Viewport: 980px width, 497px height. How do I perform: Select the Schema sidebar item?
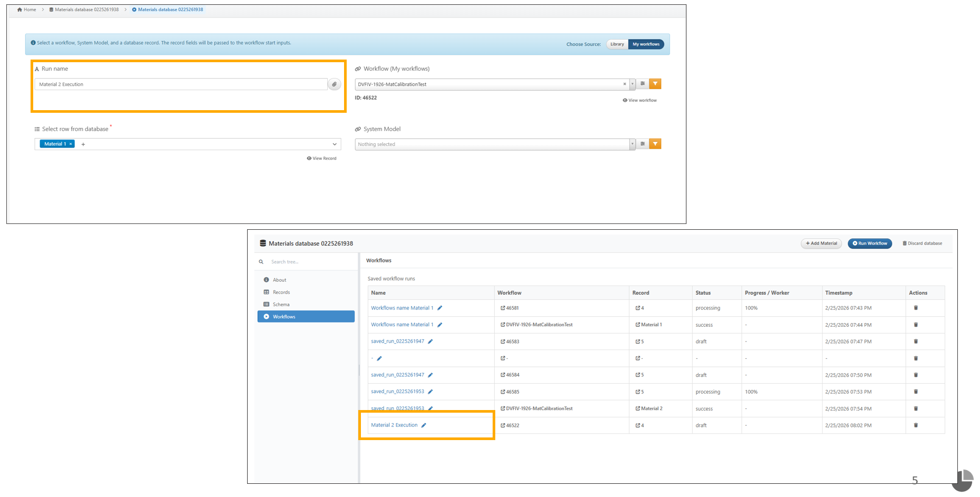(x=281, y=305)
